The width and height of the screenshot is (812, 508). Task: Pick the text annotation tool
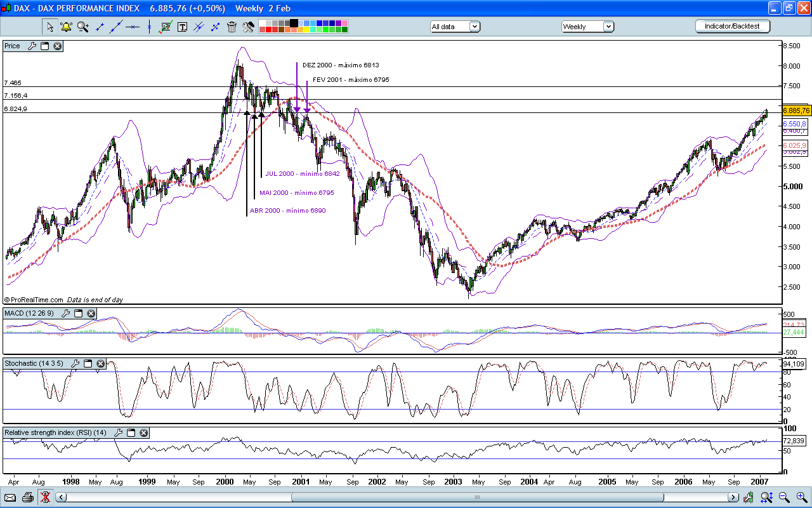coord(182,27)
